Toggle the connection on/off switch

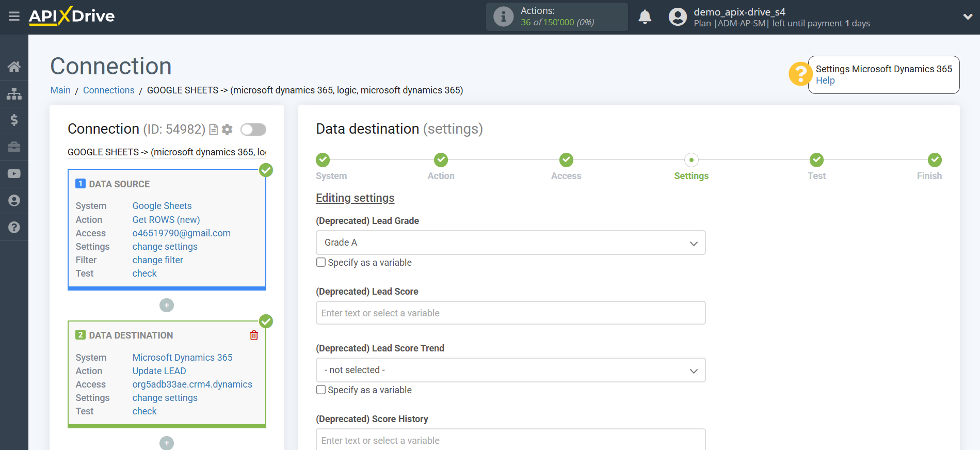pos(253,130)
